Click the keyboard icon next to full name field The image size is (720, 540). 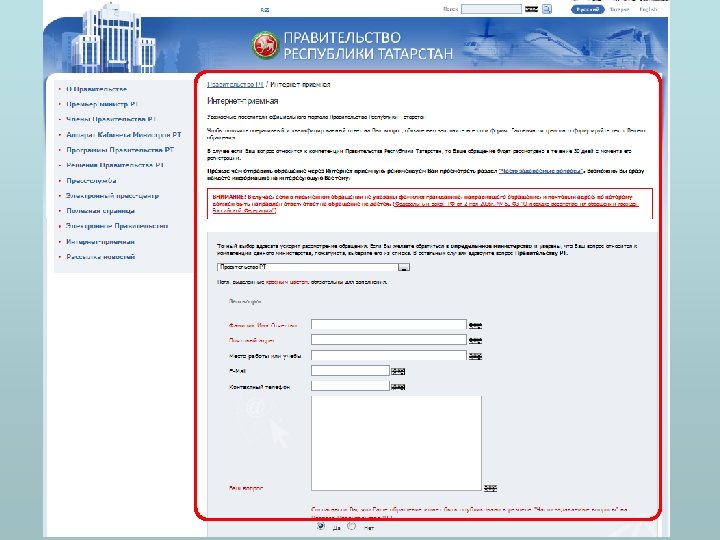point(475,325)
